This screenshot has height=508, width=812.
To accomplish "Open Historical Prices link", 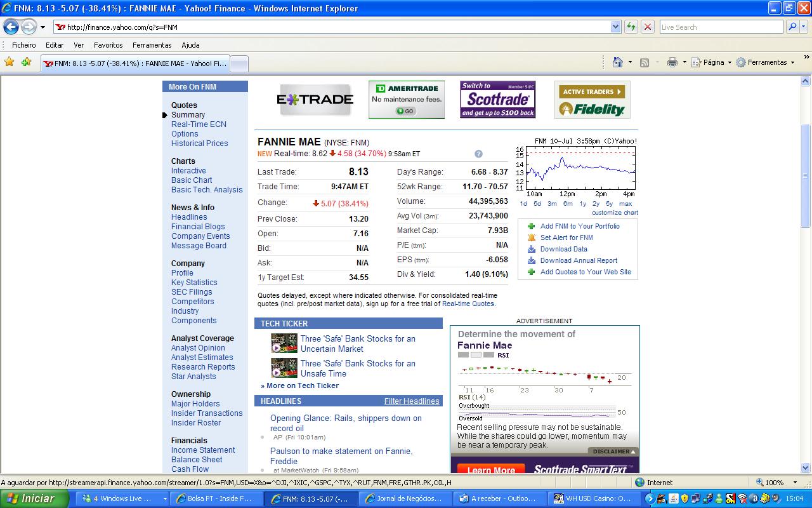I will 200,144.
